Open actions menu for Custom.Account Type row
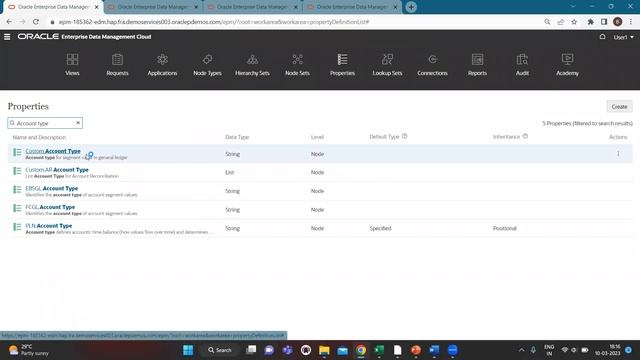 (618, 154)
